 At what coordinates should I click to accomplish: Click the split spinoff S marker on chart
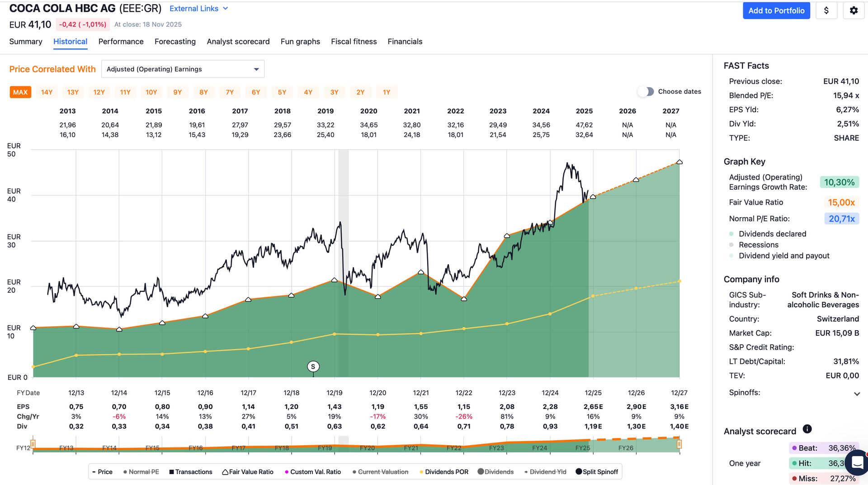(313, 366)
